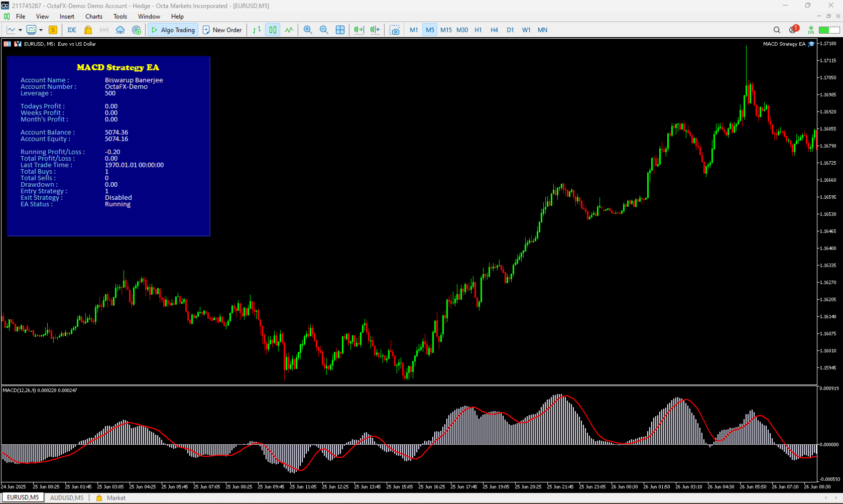Switch chart to bar chart

click(257, 30)
